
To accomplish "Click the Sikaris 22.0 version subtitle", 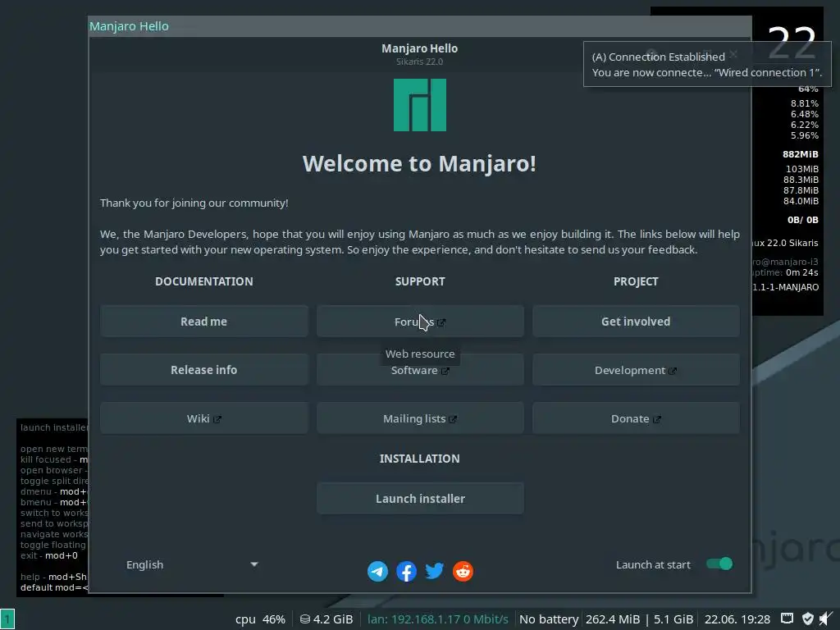I will pyautogui.click(x=419, y=62).
